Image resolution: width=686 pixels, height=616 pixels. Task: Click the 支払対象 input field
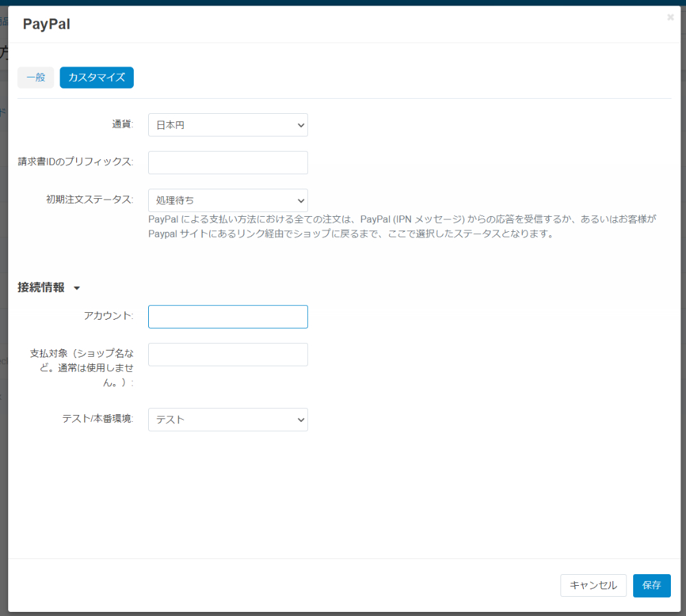pyautogui.click(x=228, y=355)
